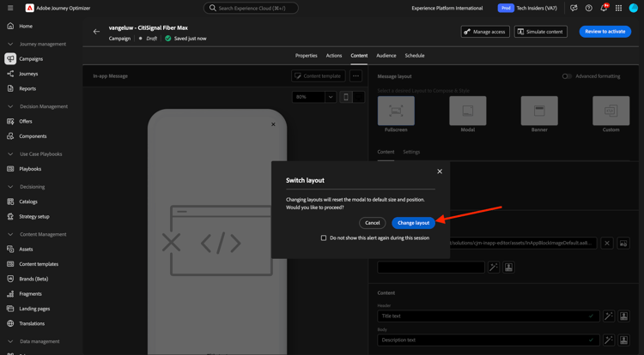Collapse the Decision Management section
Screen dimensions: 644x355
click(x=10, y=106)
